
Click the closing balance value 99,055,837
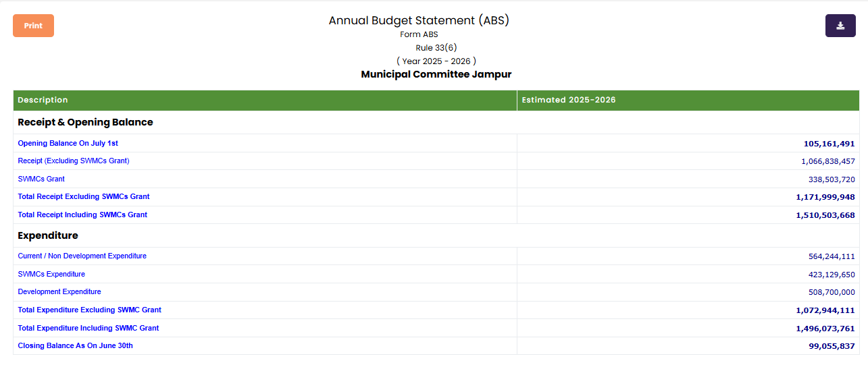tap(832, 346)
